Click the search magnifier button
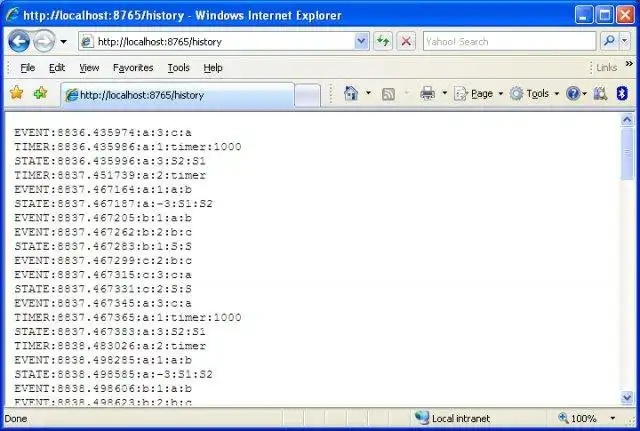640x431 pixels. pos(609,41)
